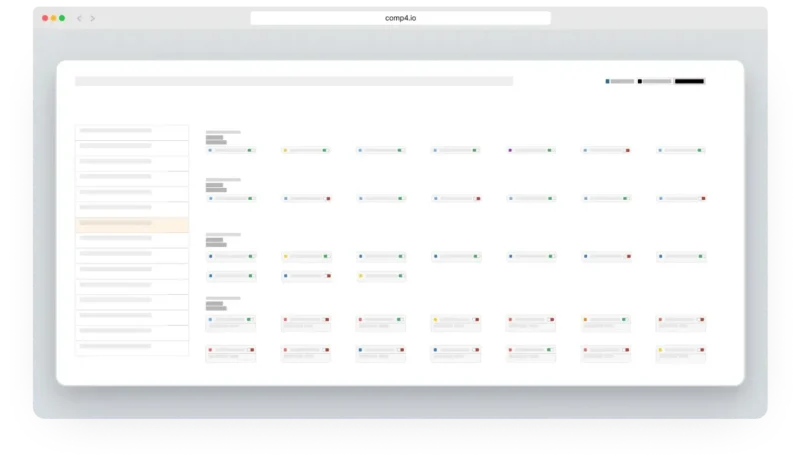
Task: Open the yellow-dot card in the first row
Action: [x=305, y=150]
